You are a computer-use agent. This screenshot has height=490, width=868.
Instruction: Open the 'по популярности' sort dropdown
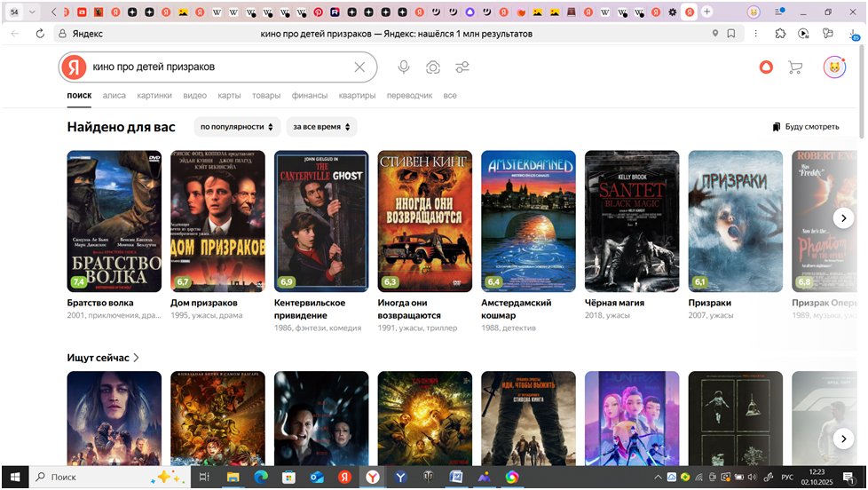pos(237,127)
